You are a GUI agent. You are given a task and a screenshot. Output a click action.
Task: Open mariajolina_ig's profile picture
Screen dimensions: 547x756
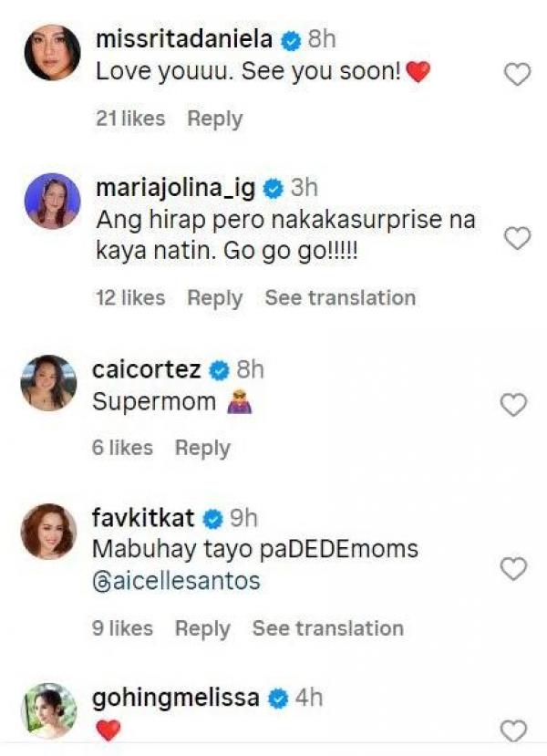[x=49, y=200]
